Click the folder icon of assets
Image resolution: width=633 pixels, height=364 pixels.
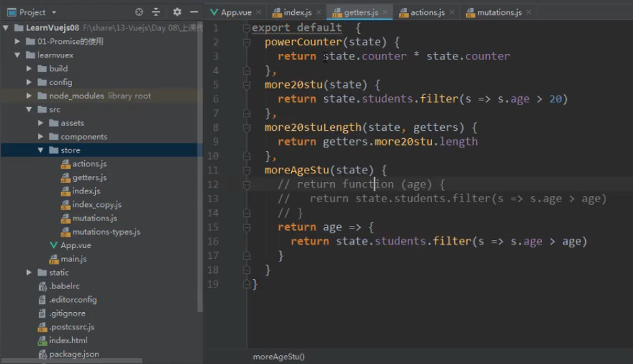click(x=54, y=123)
